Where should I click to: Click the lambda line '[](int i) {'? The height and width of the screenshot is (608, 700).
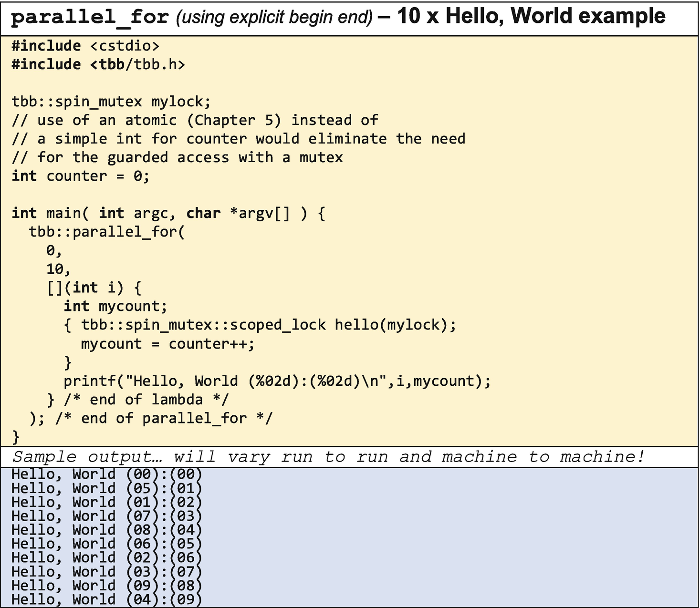(94, 288)
